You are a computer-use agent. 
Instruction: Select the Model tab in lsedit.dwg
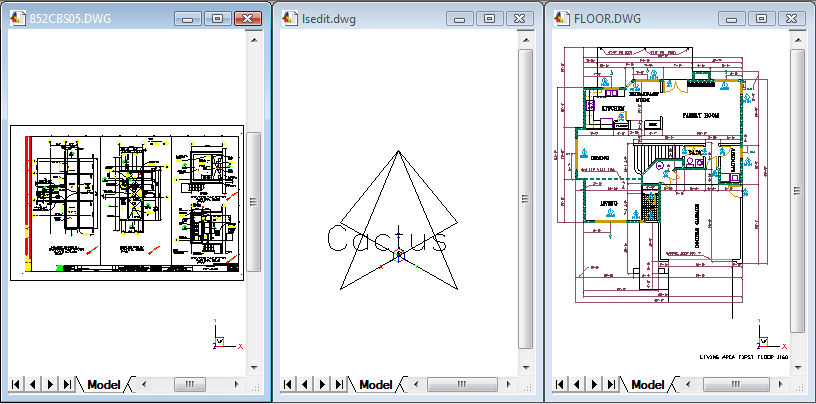pos(375,384)
